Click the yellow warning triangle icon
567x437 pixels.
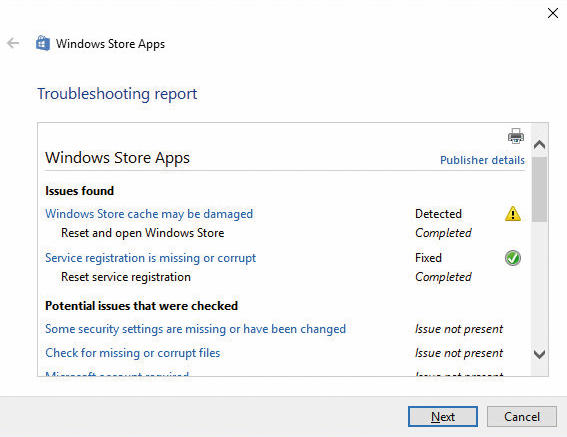pos(512,213)
